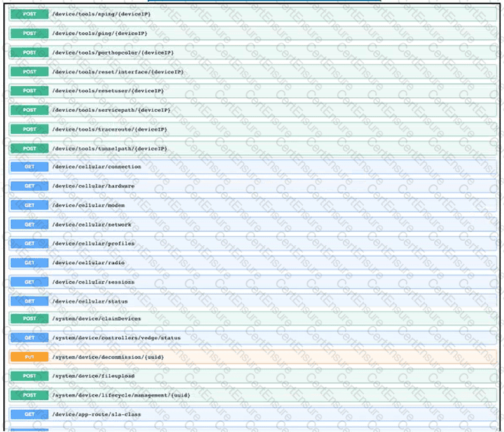This screenshot has height=432, width=504.
Task: Expand the /device/tools/nping/{deviceIP} endpoint row
Action: (x=102, y=14)
